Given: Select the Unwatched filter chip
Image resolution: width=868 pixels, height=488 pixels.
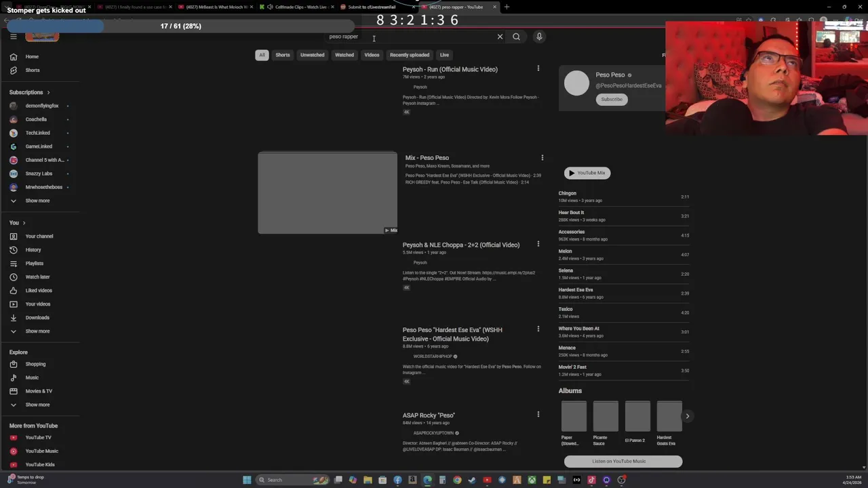Looking at the screenshot, I should (313, 55).
